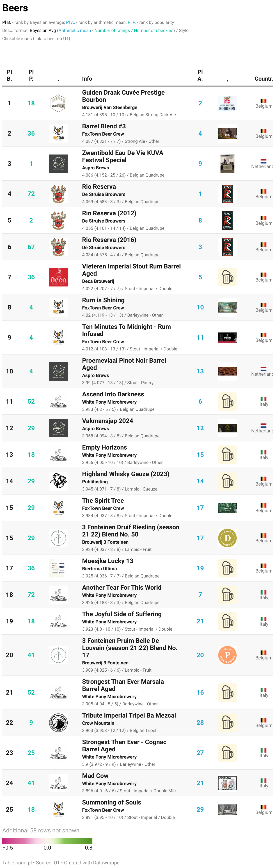This screenshot has height=868, width=275.
Task: Click the Countr. column header
Action: 264,79
